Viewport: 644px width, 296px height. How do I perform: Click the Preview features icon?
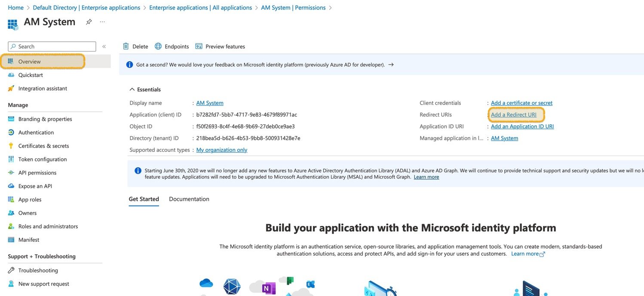[199, 46]
